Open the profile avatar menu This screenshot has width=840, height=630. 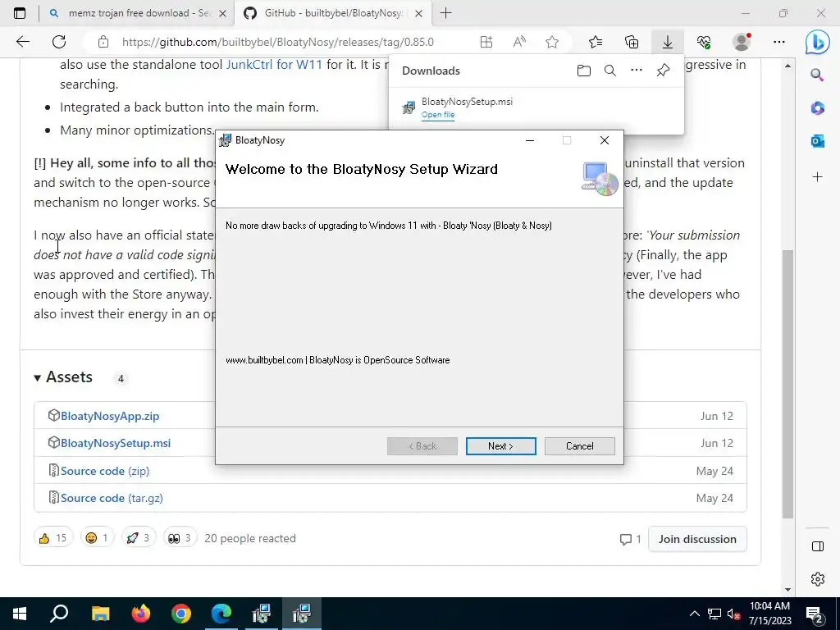point(742,42)
